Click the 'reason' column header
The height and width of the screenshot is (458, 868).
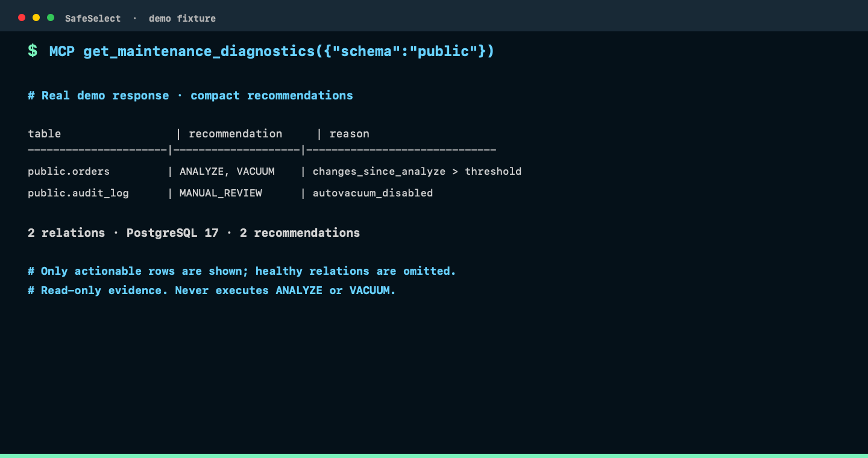point(350,134)
